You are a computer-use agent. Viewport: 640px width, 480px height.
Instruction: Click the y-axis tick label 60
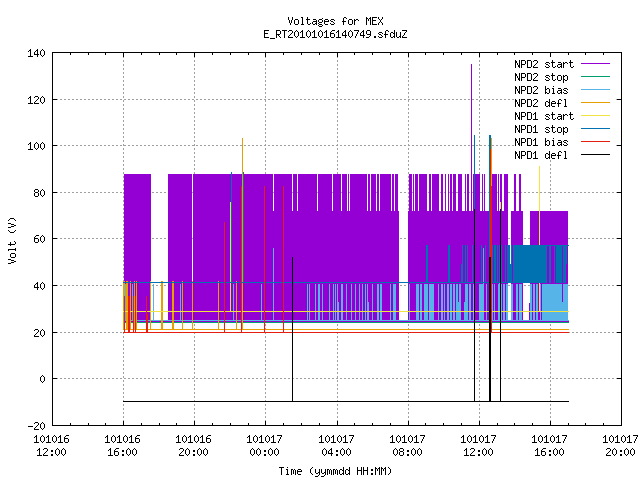coord(40,239)
